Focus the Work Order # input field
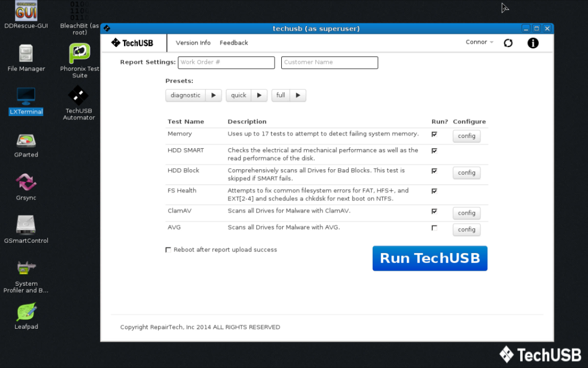This screenshot has height=368, width=588. point(226,62)
